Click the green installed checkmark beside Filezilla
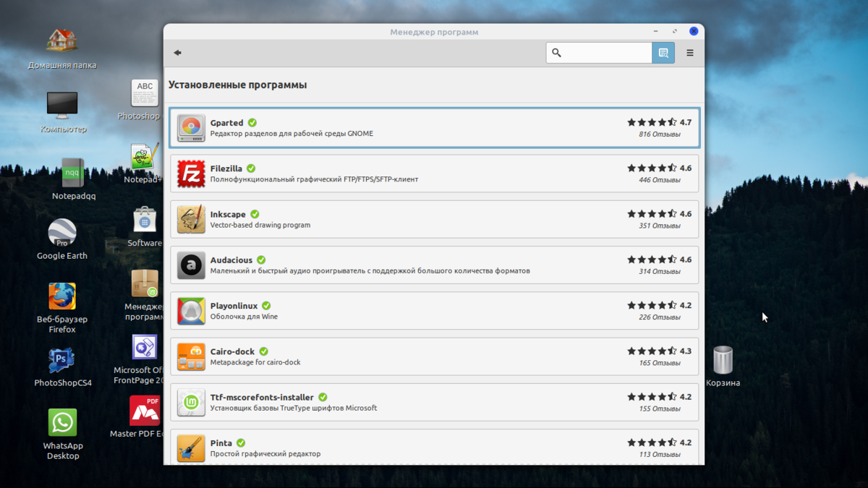The image size is (868, 488). pyautogui.click(x=251, y=168)
